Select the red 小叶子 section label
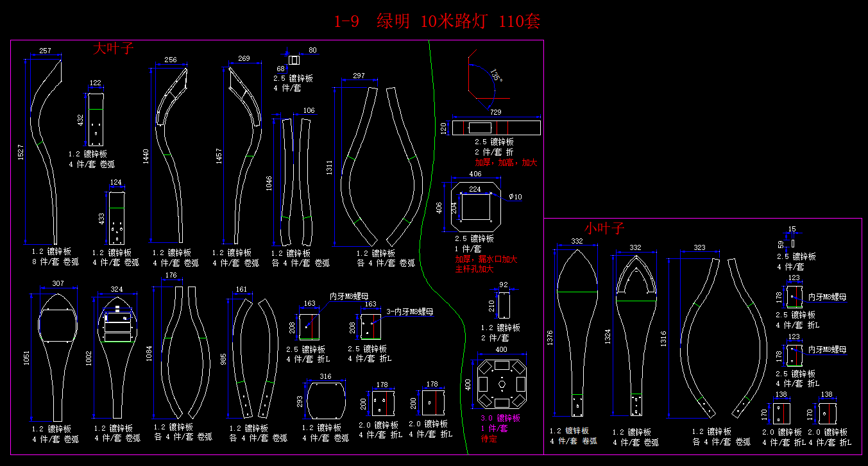 click(x=604, y=228)
